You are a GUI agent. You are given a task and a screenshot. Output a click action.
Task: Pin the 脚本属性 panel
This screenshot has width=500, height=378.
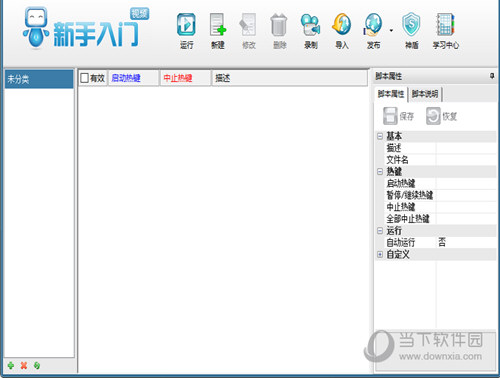click(x=492, y=76)
